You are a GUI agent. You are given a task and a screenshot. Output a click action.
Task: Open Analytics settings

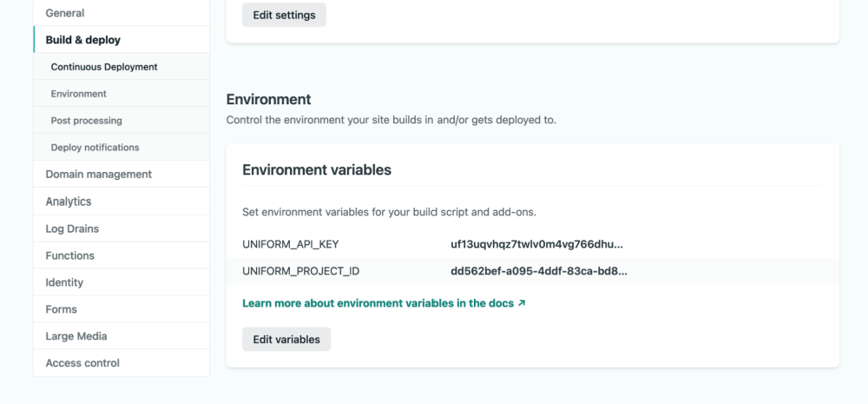click(69, 202)
